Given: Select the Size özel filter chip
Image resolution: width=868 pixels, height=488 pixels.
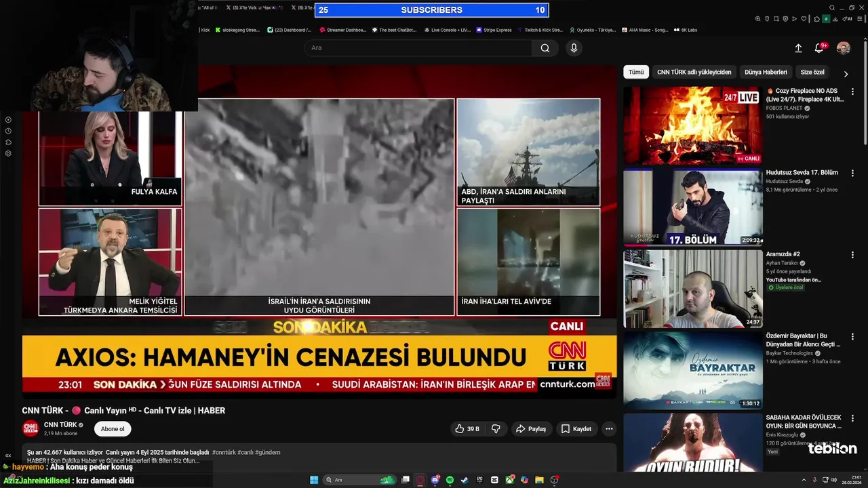Looking at the screenshot, I should point(812,72).
